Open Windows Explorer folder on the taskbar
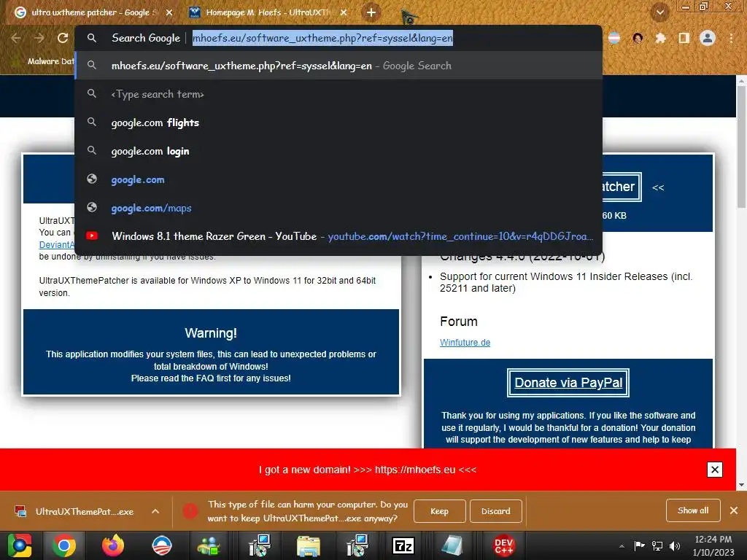 pos(309,545)
